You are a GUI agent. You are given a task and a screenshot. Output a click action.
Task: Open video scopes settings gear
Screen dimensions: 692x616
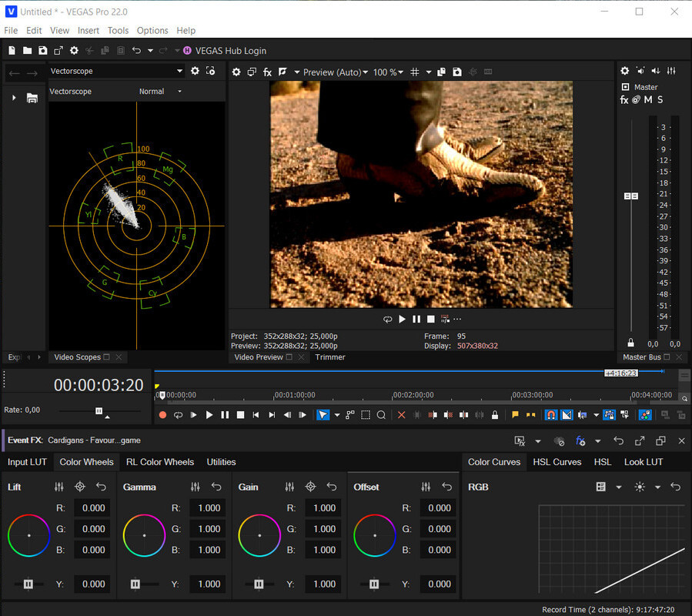(x=195, y=71)
